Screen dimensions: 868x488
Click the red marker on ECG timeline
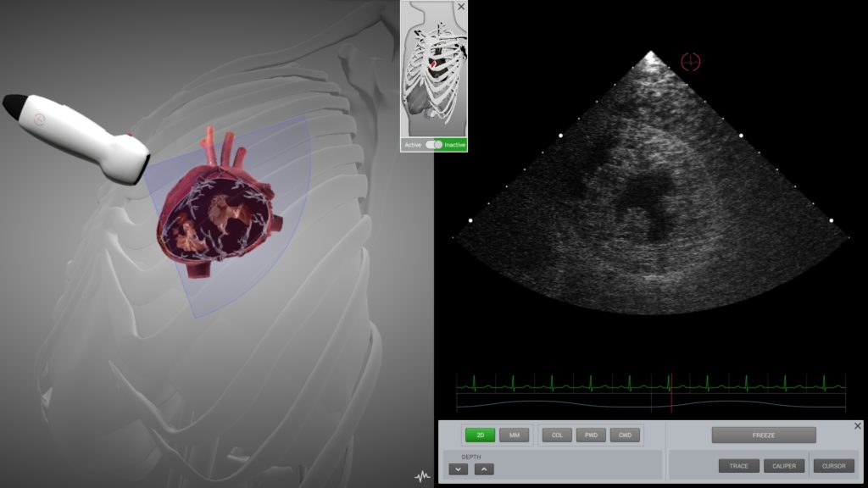coord(670,394)
